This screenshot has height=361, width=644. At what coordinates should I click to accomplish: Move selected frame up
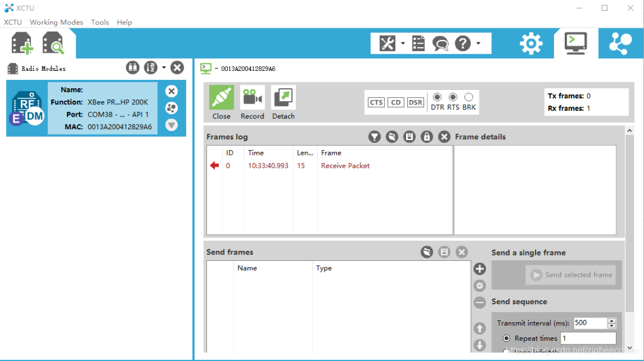[479, 328]
